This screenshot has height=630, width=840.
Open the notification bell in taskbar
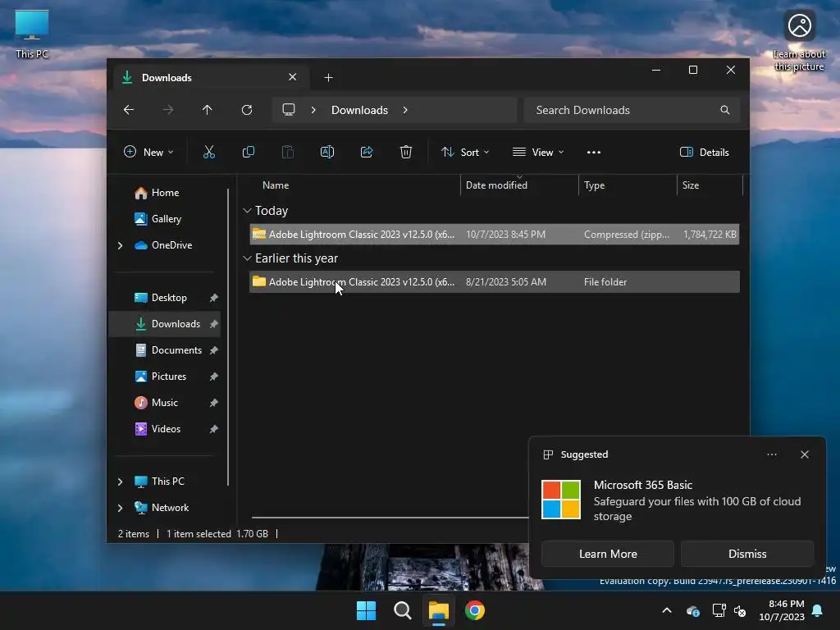click(x=818, y=610)
